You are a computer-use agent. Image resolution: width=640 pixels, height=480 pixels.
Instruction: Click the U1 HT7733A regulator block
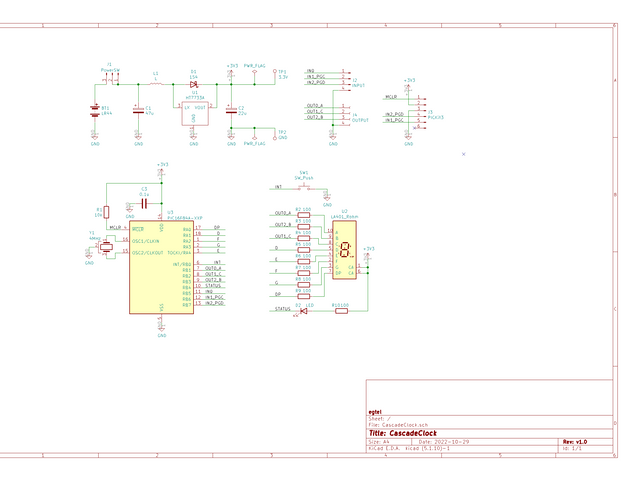(x=193, y=113)
